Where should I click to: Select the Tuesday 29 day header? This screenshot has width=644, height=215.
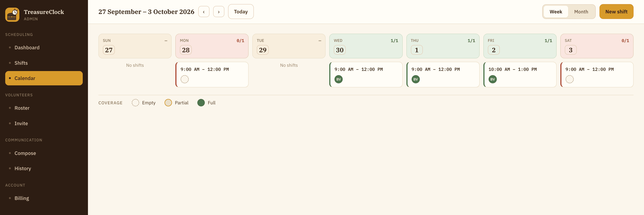289,46
